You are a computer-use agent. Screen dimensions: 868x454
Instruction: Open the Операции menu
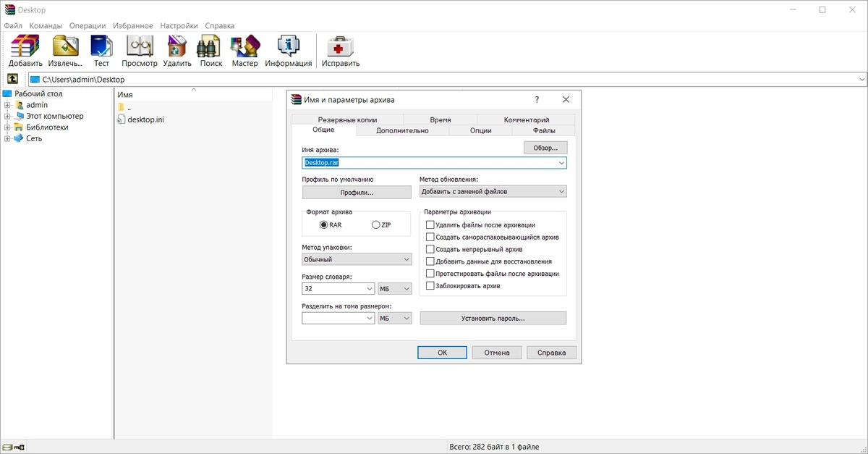tap(88, 25)
